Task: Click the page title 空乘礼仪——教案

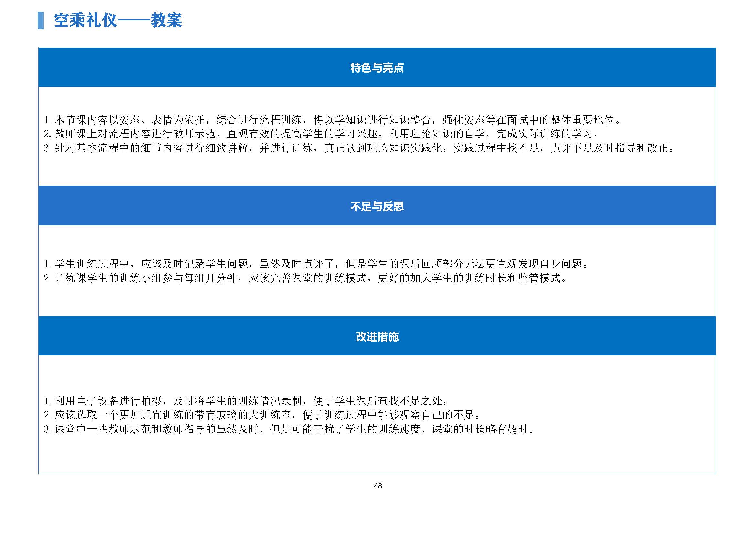Action: 118,20
